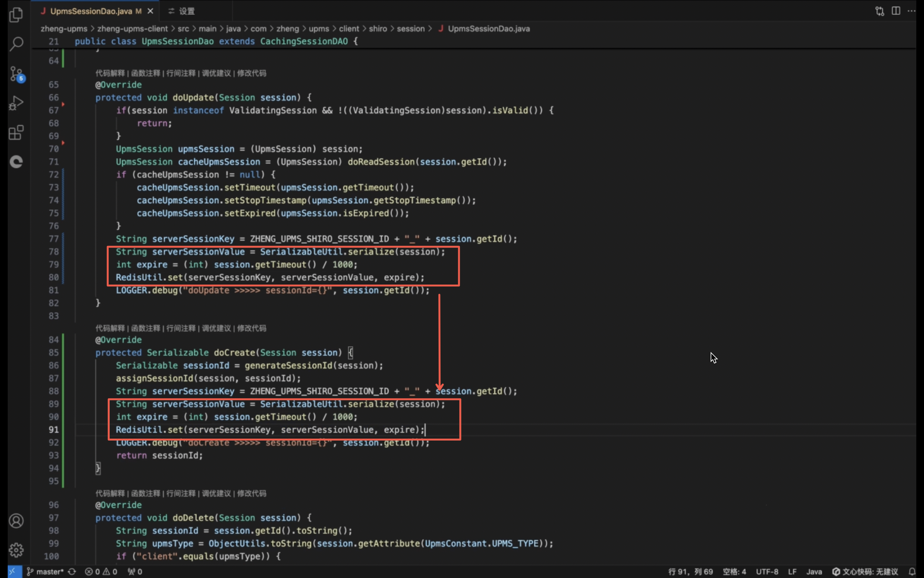Click the 空格: 4 indentation setting
Viewport: 924px width, 578px height.
click(734, 572)
